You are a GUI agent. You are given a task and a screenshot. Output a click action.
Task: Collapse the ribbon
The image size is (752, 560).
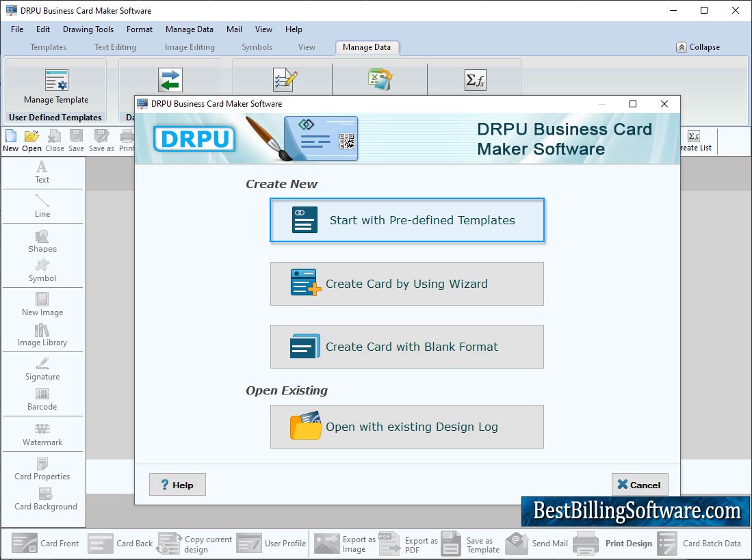[698, 47]
